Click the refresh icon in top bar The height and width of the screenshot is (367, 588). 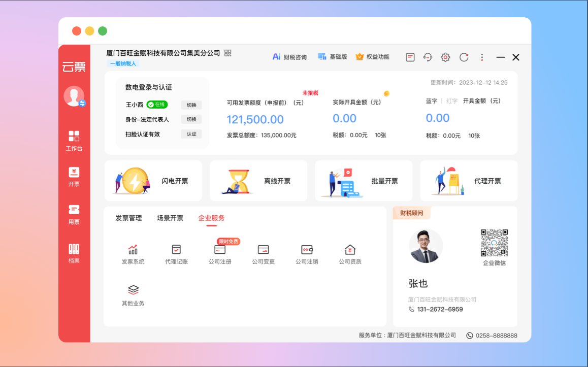coord(464,57)
